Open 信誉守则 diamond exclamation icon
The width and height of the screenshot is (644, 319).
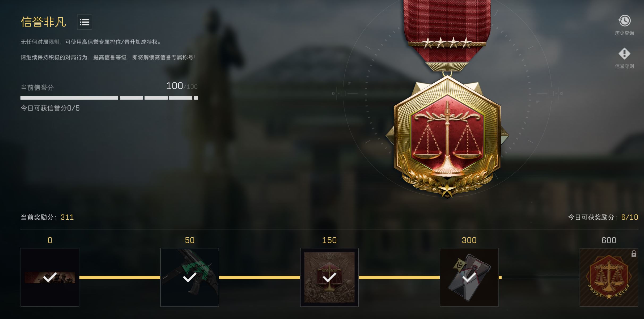(624, 54)
